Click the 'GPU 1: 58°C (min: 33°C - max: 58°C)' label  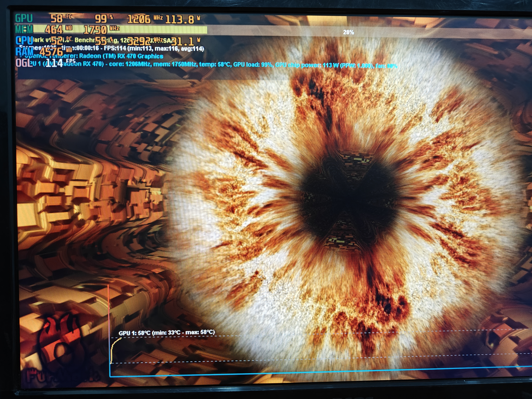click(x=166, y=332)
